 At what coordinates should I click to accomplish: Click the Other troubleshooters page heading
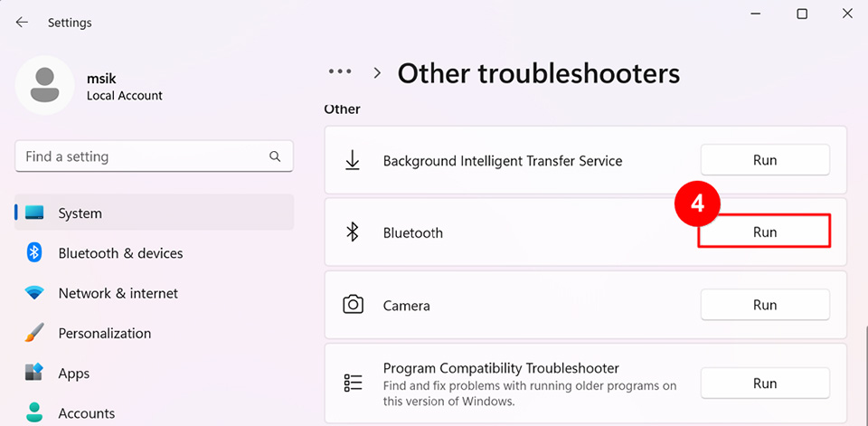pos(539,73)
